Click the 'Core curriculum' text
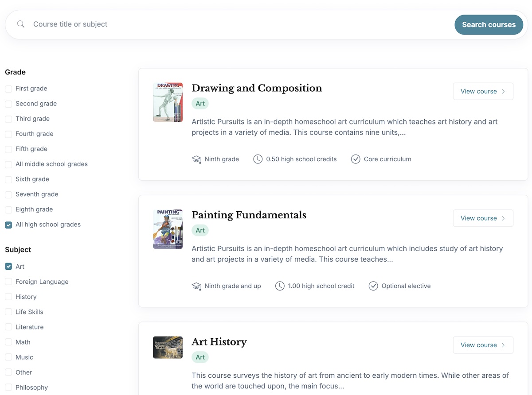The image size is (532, 395). pyautogui.click(x=387, y=159)
